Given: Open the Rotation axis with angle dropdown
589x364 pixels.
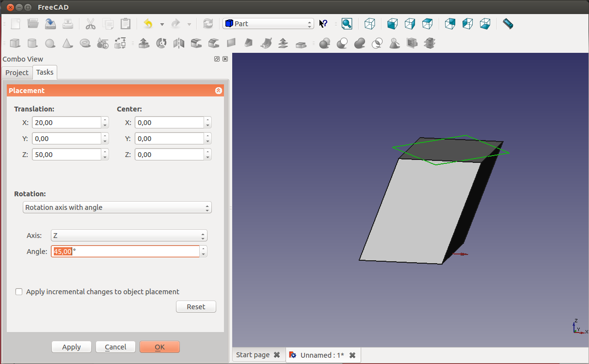Looking at the screenshot, I should pos(117,207).
